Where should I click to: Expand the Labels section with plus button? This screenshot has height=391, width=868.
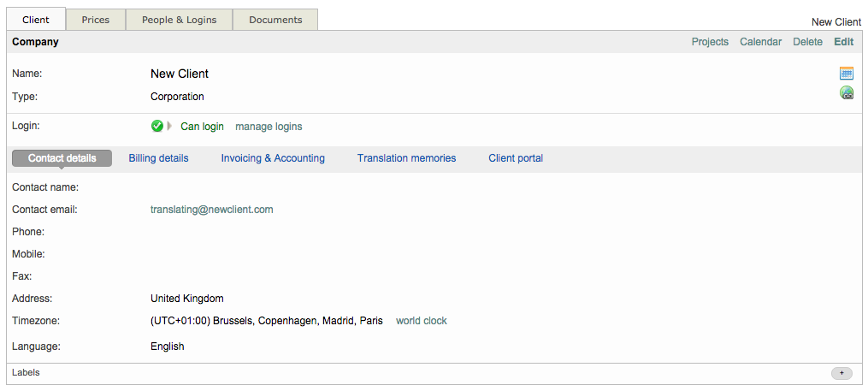pos(841,373)
